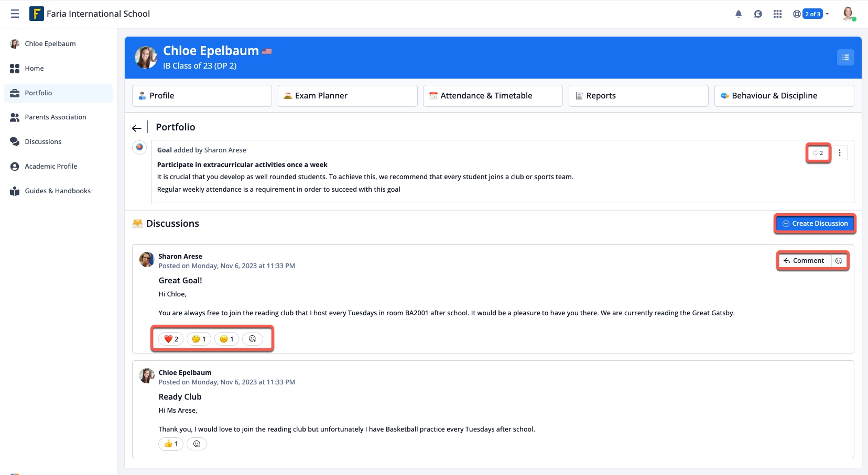
Task: Open the three-dot options menu on the Goal
Action: [x=840, y=152]
